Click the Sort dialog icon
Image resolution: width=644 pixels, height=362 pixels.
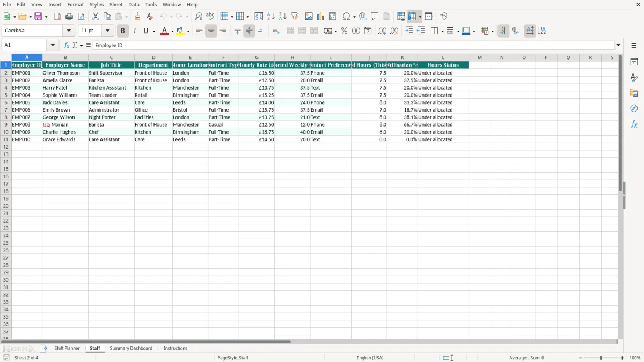coord(259,17)
